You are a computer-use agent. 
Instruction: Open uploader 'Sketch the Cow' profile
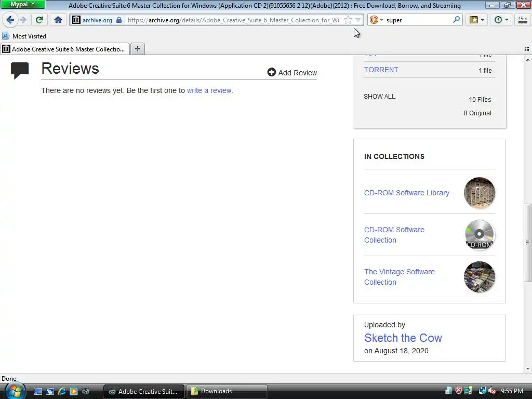pyautogui.click(x=403, y=338)
